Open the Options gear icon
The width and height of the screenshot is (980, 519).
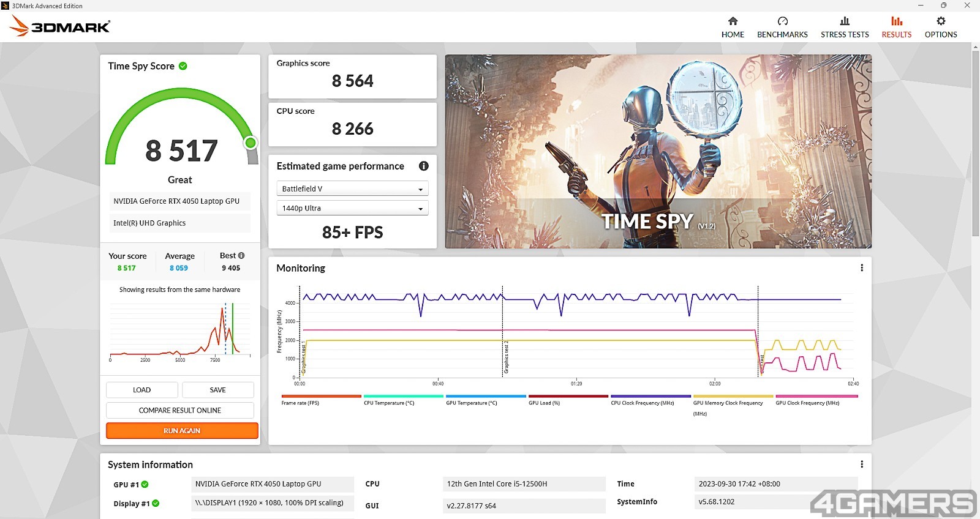(x=941, y=21)
